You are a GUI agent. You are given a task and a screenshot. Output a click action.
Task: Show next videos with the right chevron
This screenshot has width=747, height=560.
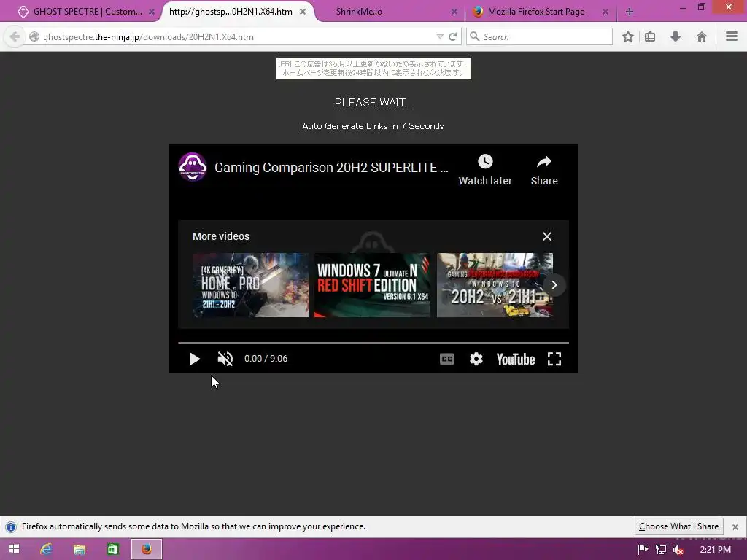(x=554, y=285)
